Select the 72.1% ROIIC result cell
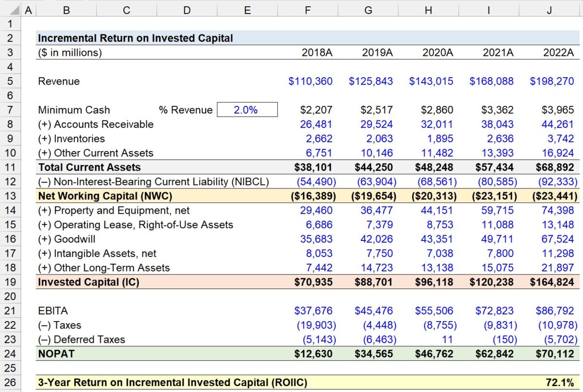The width and height of the screenshot is (583, 392). [560, 382]
